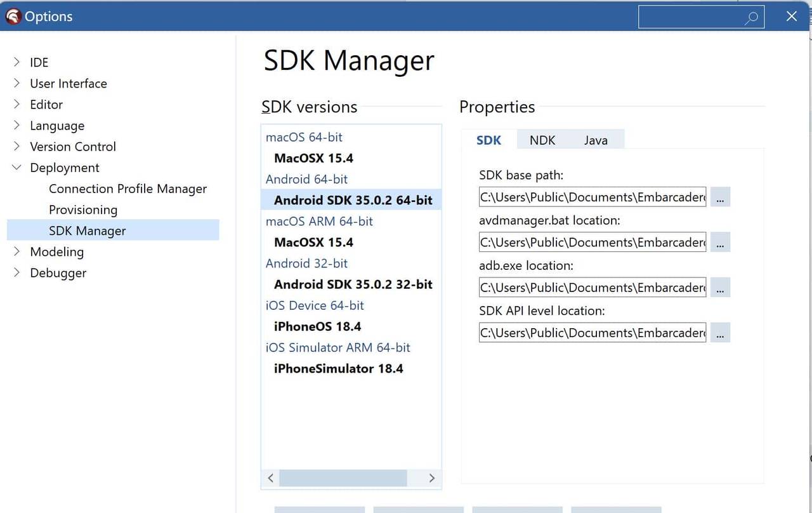Select iPhoneOS 18.4 SDK version
The width and height of the screenshot is (812, 513).
point(317,326)
